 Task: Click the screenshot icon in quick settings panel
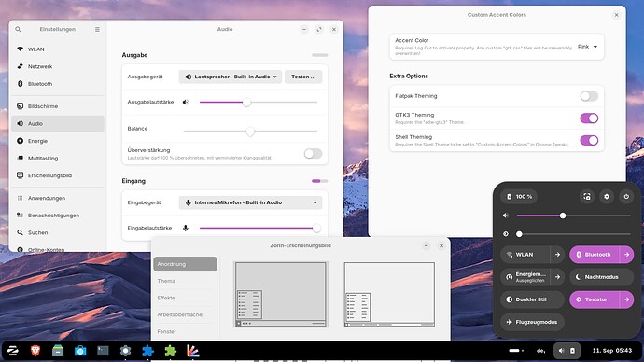tap(587, 197)
